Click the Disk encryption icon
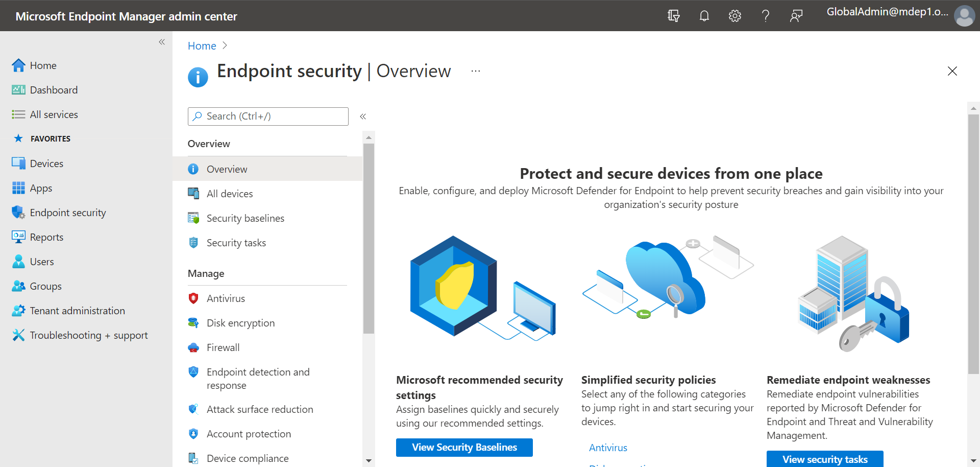 pos(193,323)
